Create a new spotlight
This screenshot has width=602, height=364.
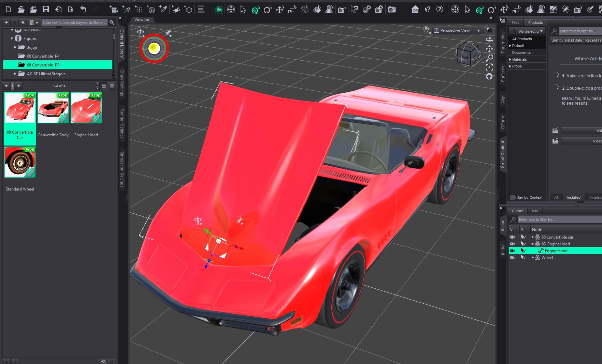[163, 9]
